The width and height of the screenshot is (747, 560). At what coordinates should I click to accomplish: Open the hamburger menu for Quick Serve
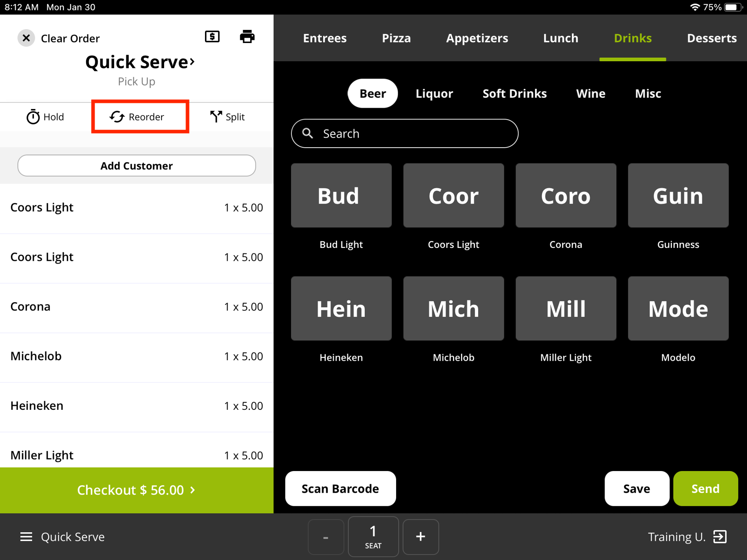(x=26, y=537)
